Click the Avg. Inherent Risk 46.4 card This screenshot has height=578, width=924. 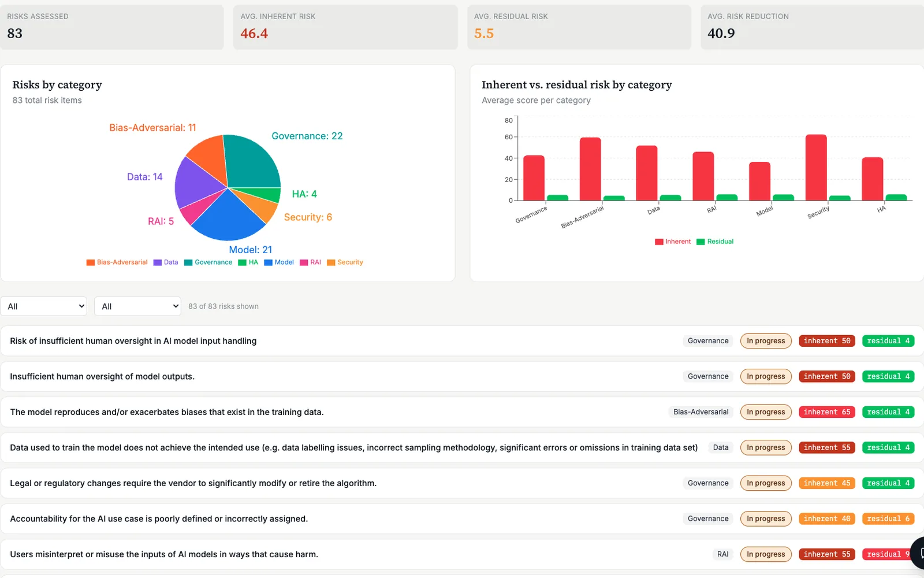coord(345,27)
